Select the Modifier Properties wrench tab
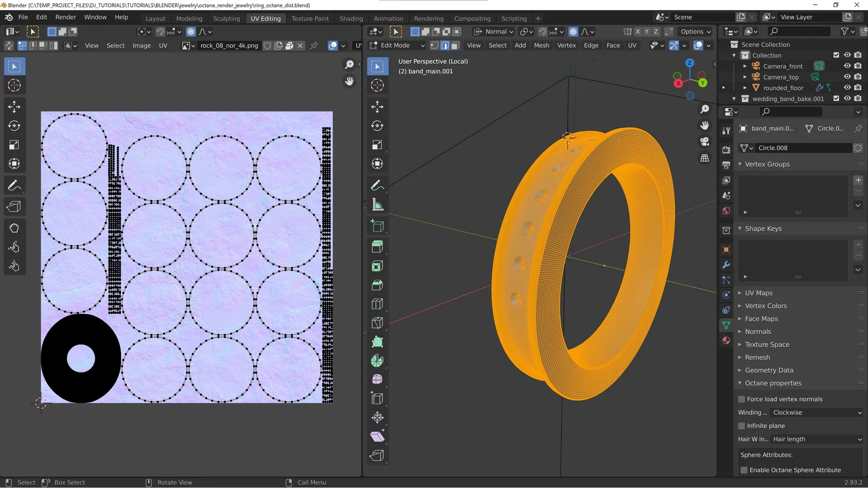The image size is (868, 488). (726, 265)
